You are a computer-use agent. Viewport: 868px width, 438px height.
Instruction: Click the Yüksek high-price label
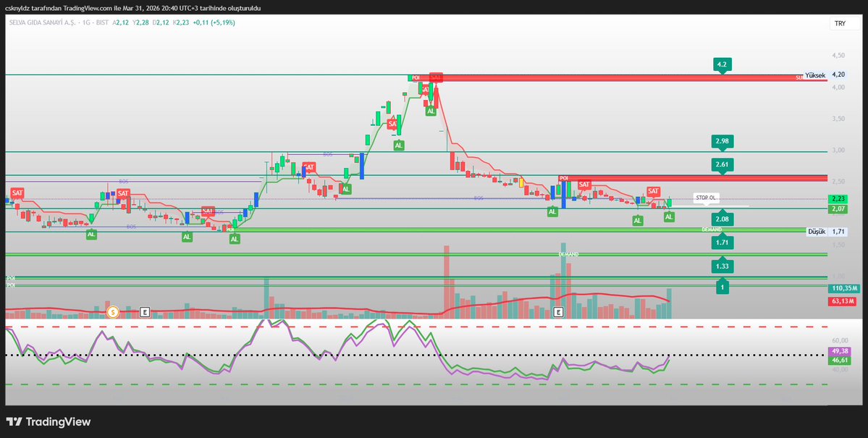pos(815,75)
